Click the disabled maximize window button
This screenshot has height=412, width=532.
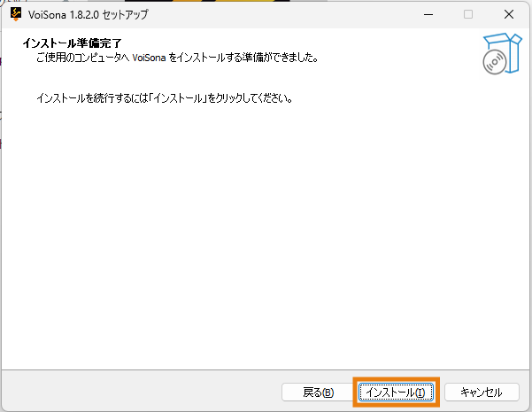(x=468, y=14)
